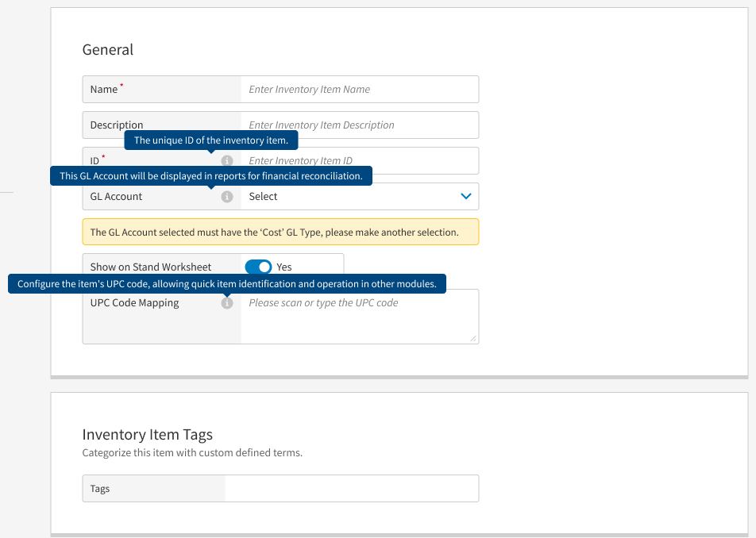756x538 pixels.
Task: Click the Inventory Item Tags heading
Action: (148, 434)
